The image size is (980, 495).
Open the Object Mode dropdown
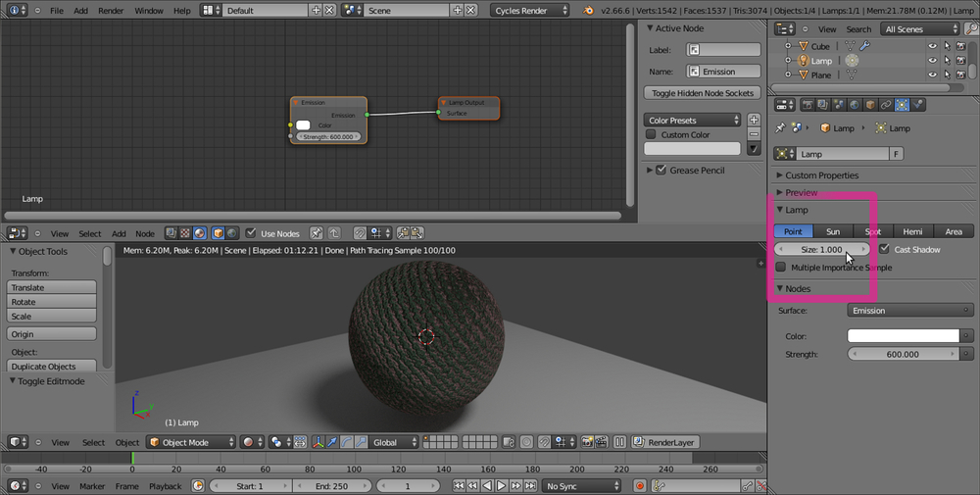(x=192, y=442)
